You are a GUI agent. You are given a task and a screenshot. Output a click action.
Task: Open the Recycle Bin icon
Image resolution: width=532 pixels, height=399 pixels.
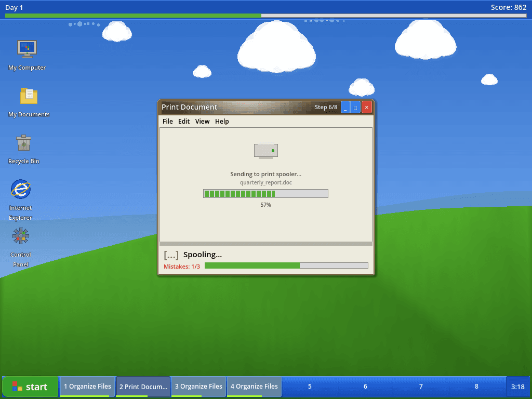(x=23, y=143)
